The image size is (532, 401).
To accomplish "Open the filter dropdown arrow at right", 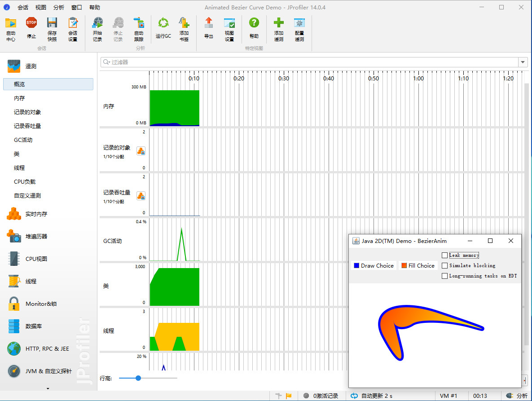I will coord(523,62).
